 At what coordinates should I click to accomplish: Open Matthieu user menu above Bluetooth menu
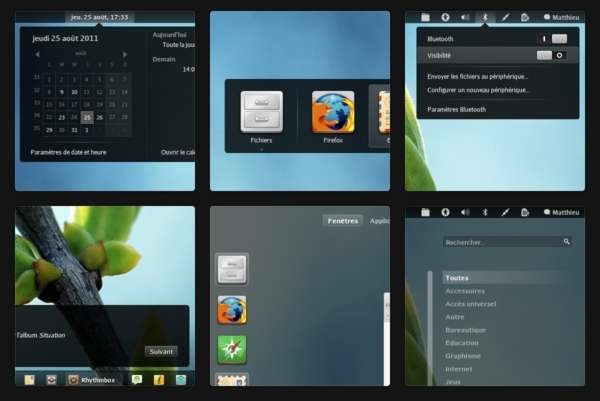561,17
